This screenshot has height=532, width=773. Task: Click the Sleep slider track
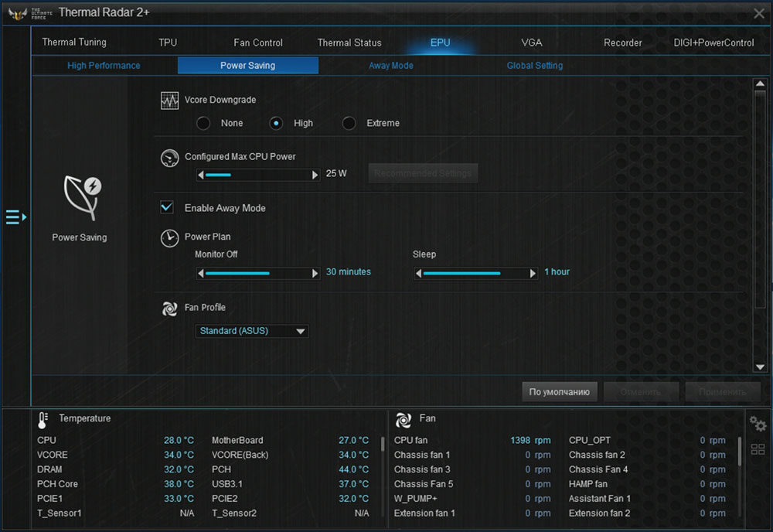(x=475, y=273)
